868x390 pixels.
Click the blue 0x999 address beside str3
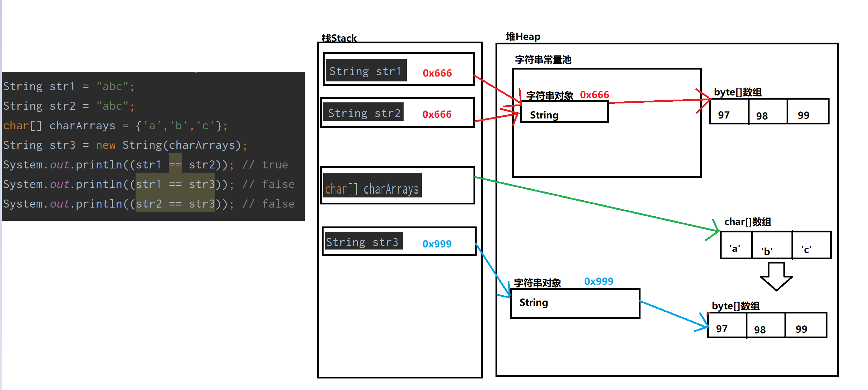tap(437, 244)
